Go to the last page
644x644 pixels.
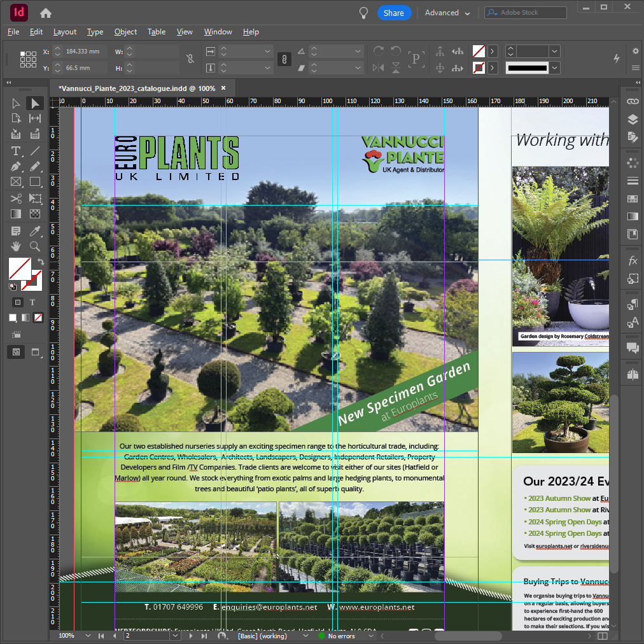(x=204, y=636)
